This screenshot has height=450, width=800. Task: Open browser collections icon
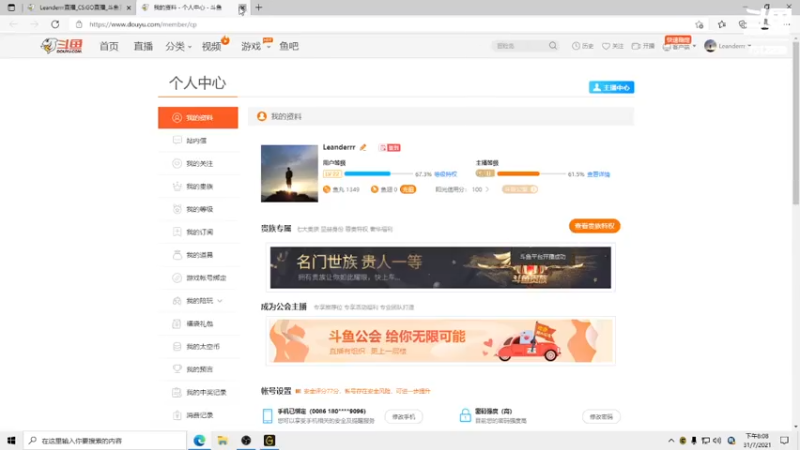[x=743, y=24]
